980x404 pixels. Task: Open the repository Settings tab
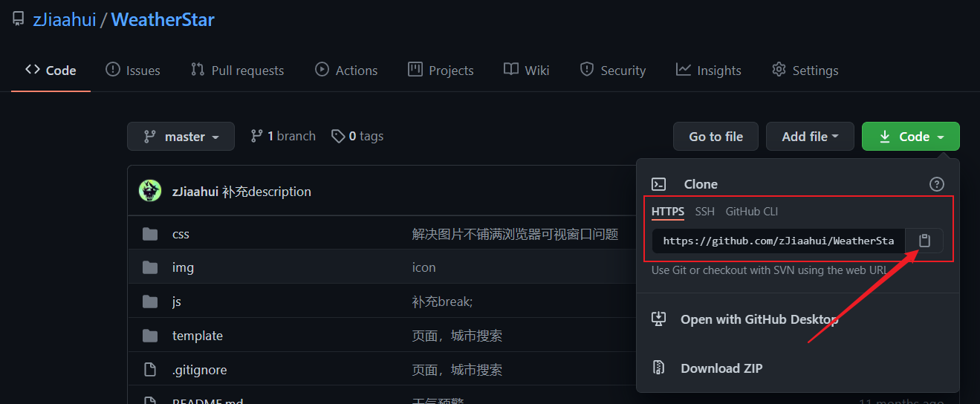(x=805, y=70)
